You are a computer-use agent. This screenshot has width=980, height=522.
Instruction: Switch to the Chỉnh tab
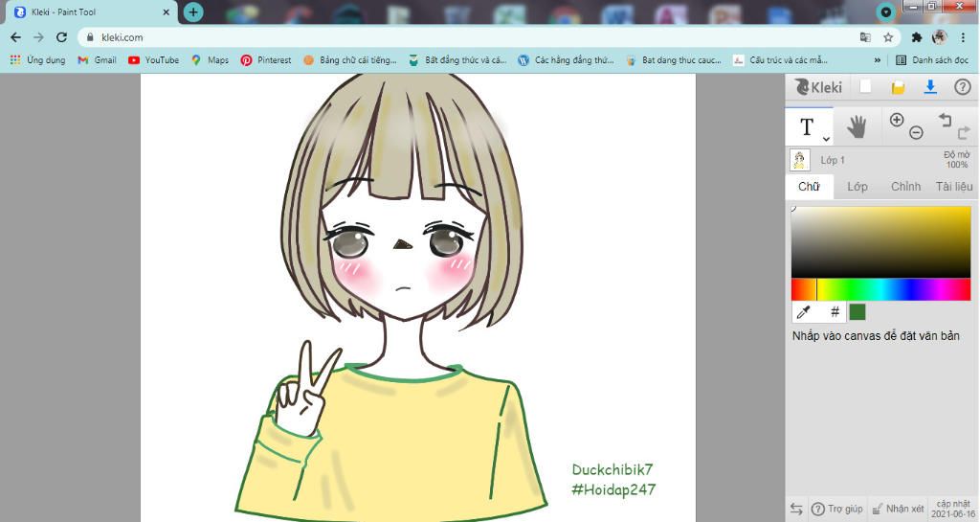[x=905, y=187]
